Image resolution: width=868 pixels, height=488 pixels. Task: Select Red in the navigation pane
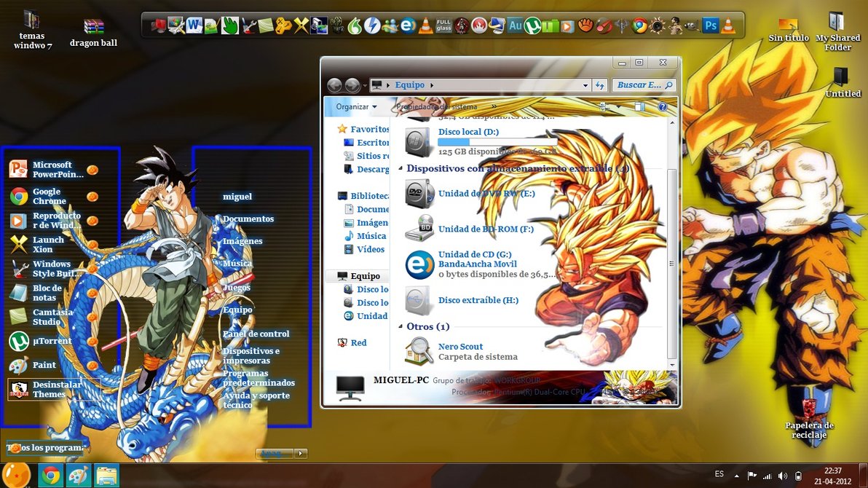click(x=352, y=343)
